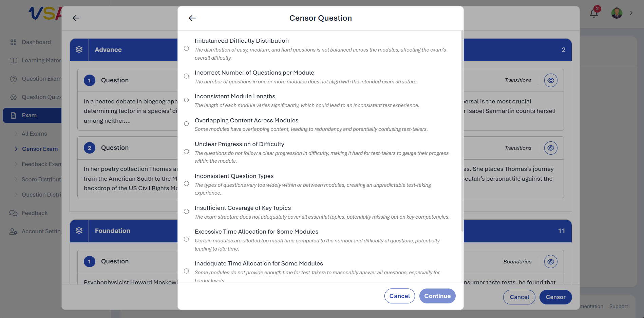The image size is (644, 318).
Task: Click Continue in the Censor Question dialog
Action: [x=437, y=296]
